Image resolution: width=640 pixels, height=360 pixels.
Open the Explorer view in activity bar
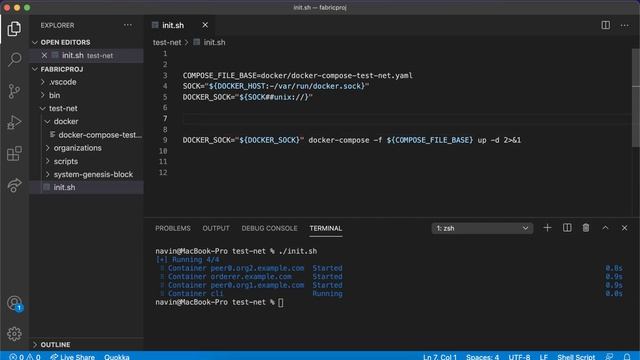click(14, 29)
